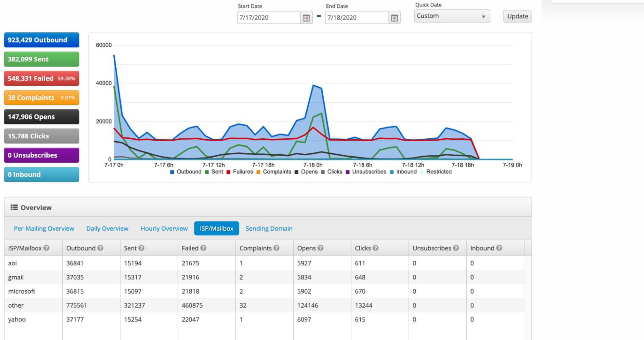The height and width of the screenshot is (340, 644).
Task: Click the help icon beside Failed column
Action: (x=203, y=248)
